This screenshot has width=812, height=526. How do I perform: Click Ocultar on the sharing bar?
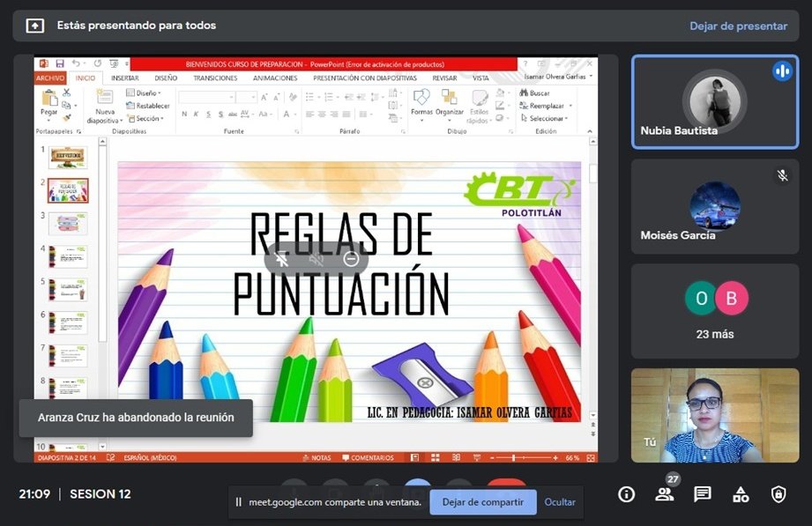tap(560, 502)
